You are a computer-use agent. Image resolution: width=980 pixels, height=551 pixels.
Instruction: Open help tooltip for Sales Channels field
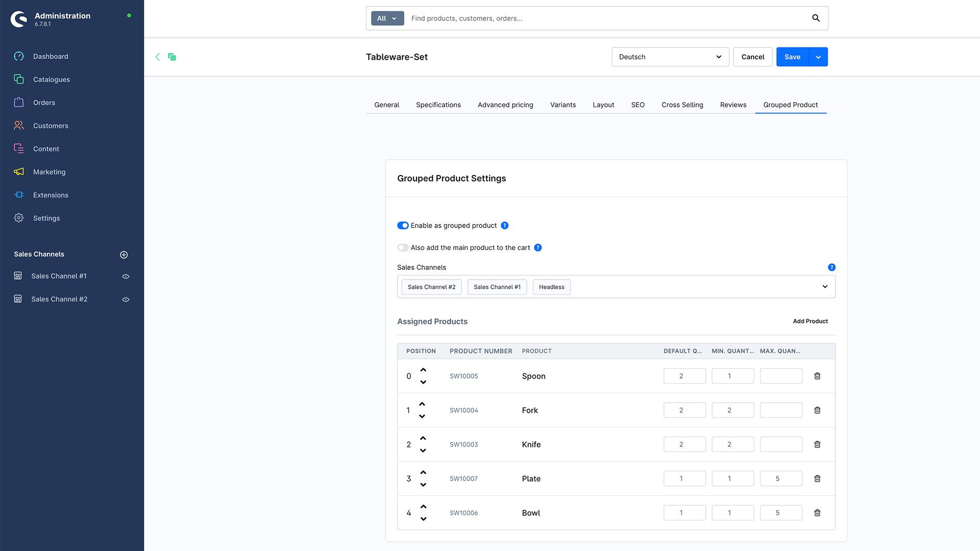tap(831, 267)
